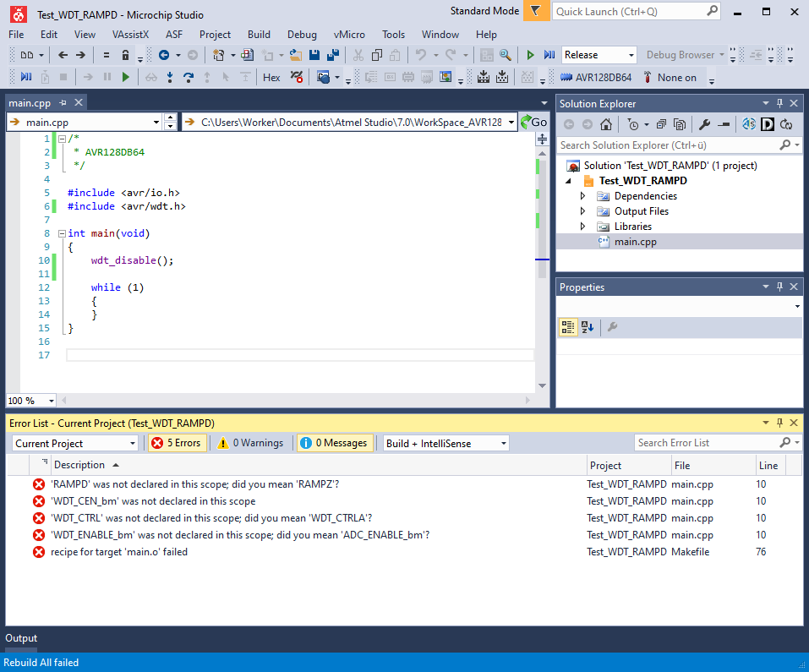
Task: Select main.cpp in Solution Explorer
Action: coord(635,242)
